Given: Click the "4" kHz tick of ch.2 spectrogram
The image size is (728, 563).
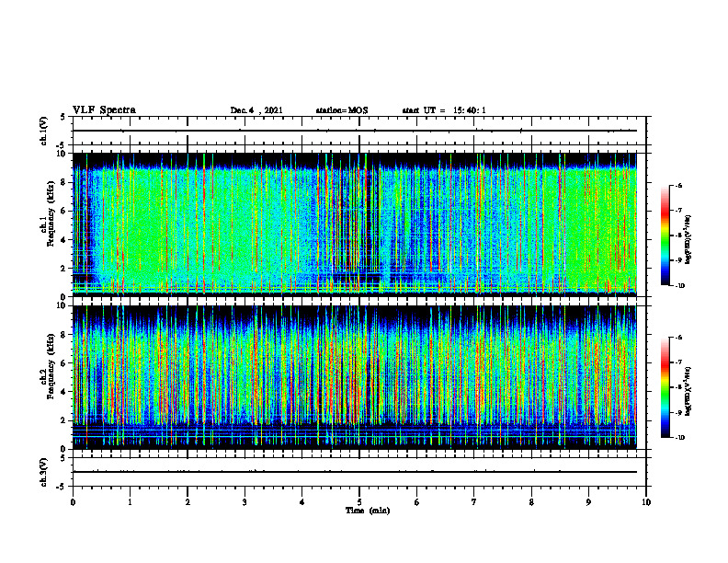Looking at the screenshot, I should click(x=63, y=392).
